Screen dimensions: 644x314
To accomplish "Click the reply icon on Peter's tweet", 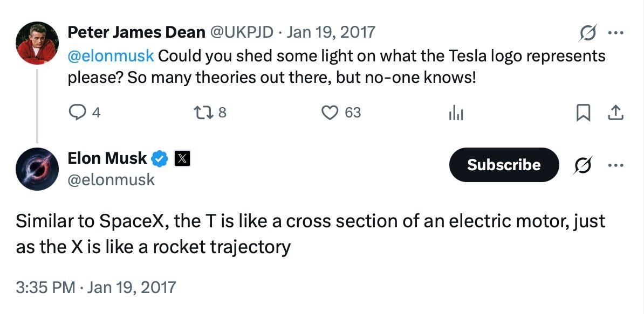I will [77, 112].
